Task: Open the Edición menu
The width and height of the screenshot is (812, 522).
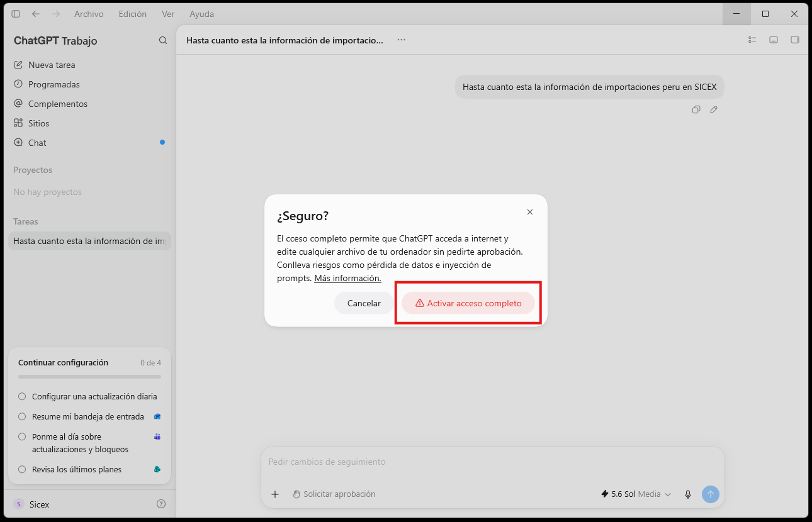Action: pos(133,14)
